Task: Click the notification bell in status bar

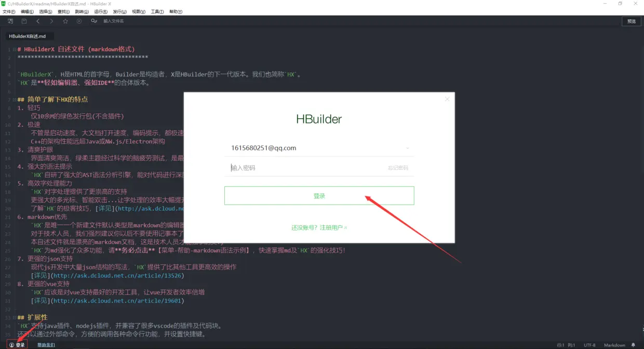Action: coord(633,345)
